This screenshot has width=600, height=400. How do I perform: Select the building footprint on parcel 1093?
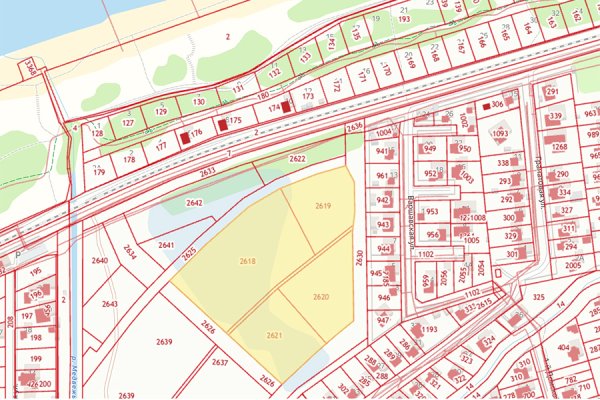[x=500, y=133]
